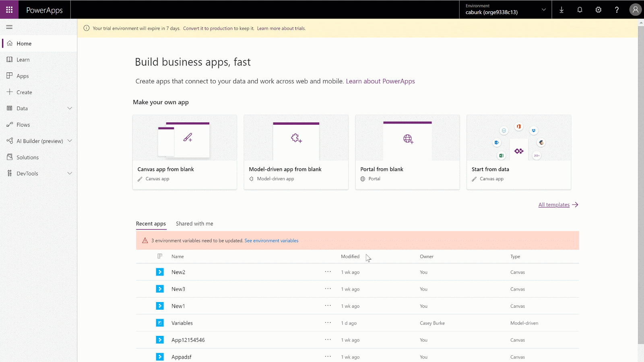644x362 pixels.
Task: Click the Flows icon in sidebar
Action: 10,125
